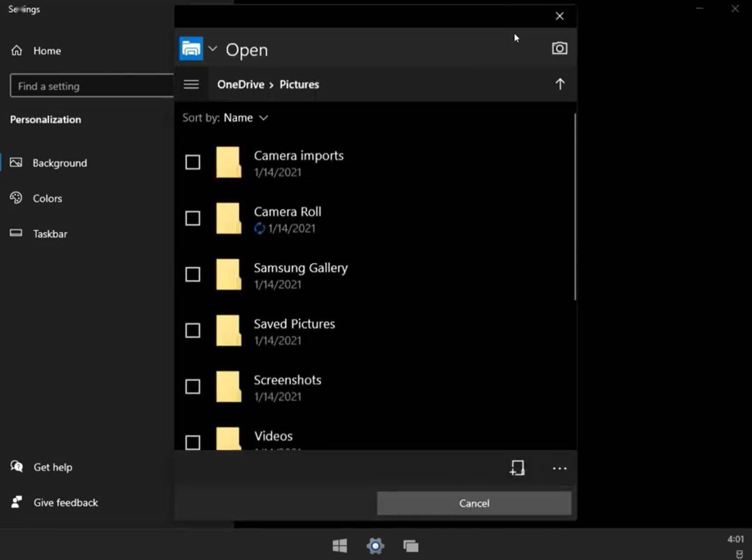
Task: Click the notification icon in system tray
Action: pyautogui.click(x=739, y=554)
